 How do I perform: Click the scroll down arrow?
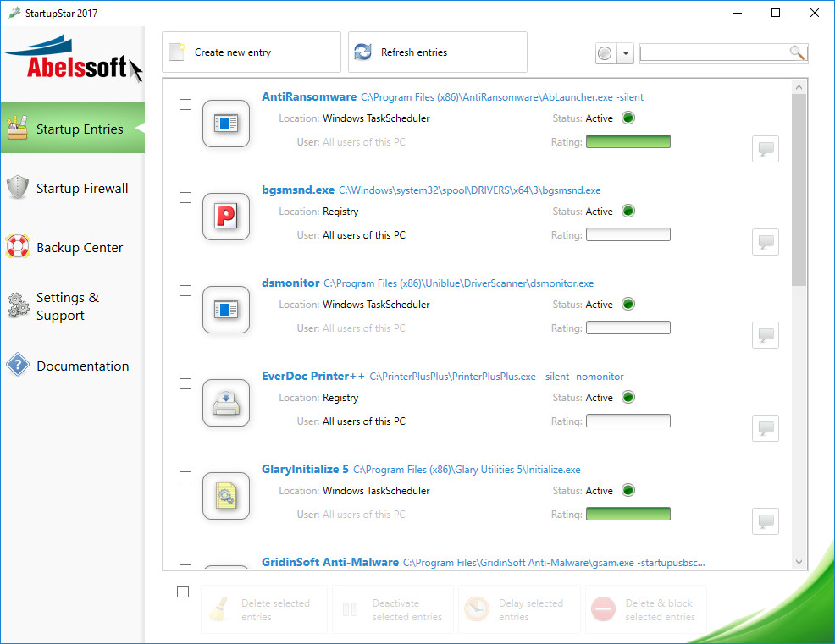pyautogui.click(x=799, y=562)
